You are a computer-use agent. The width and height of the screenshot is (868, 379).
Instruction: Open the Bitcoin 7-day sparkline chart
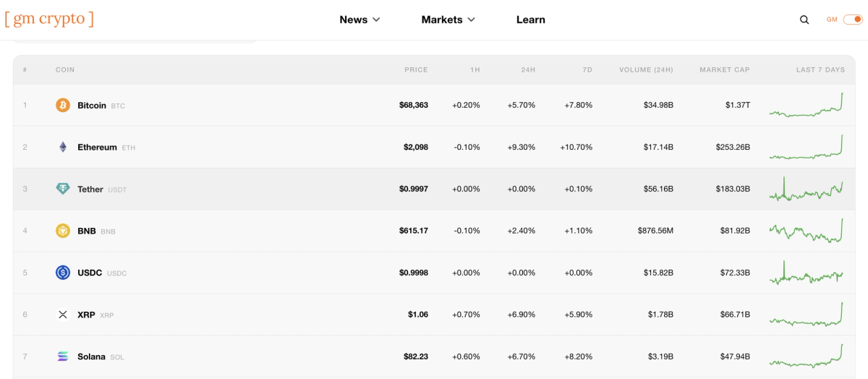click(807, 105)
